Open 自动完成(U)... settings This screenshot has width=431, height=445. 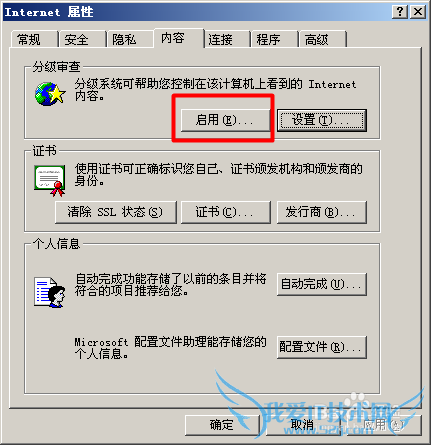coord(322,284)
